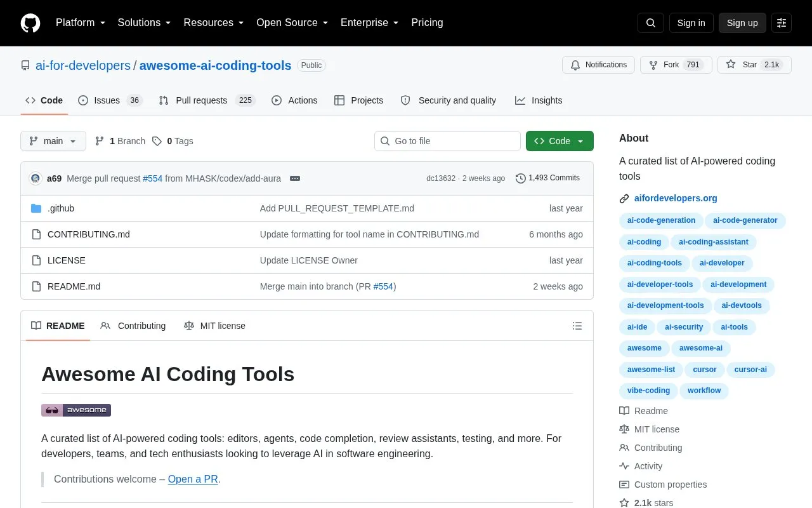The height and width of the screenshot is (508, 812).
Task: Click the .github folder icon
Action: pyautogui.click(x=36, y=208)
